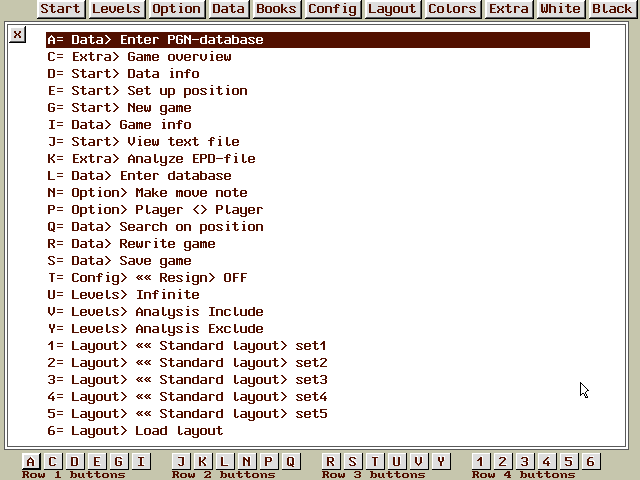Click the Y shortcut button

coord(440,461)
